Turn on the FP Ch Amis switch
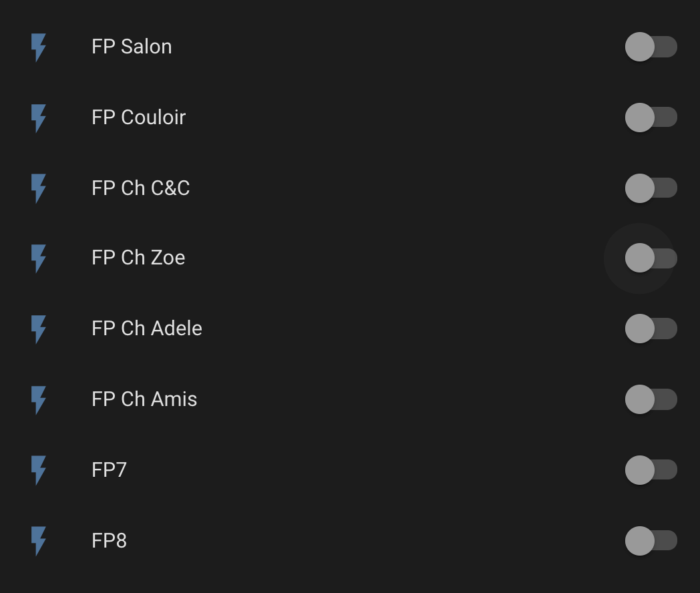The image size is (700, 593). [x=651, y=399]
